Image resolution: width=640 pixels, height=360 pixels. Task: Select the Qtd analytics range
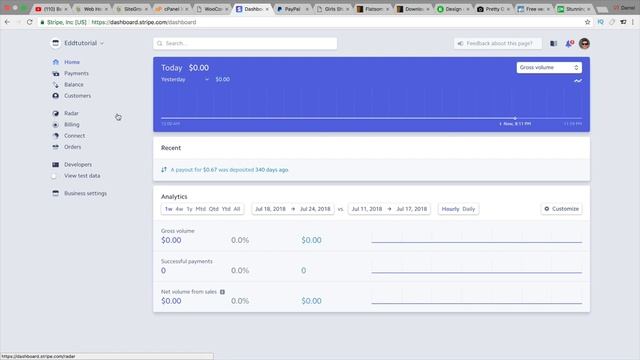point(213,209)
